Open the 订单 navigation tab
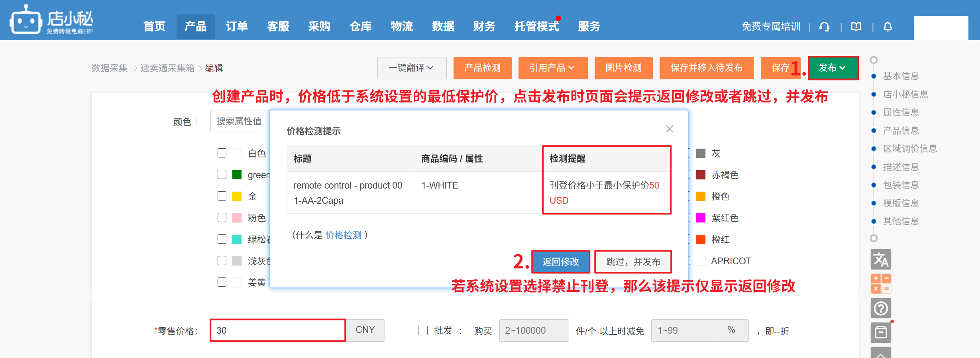 [237, 27]
